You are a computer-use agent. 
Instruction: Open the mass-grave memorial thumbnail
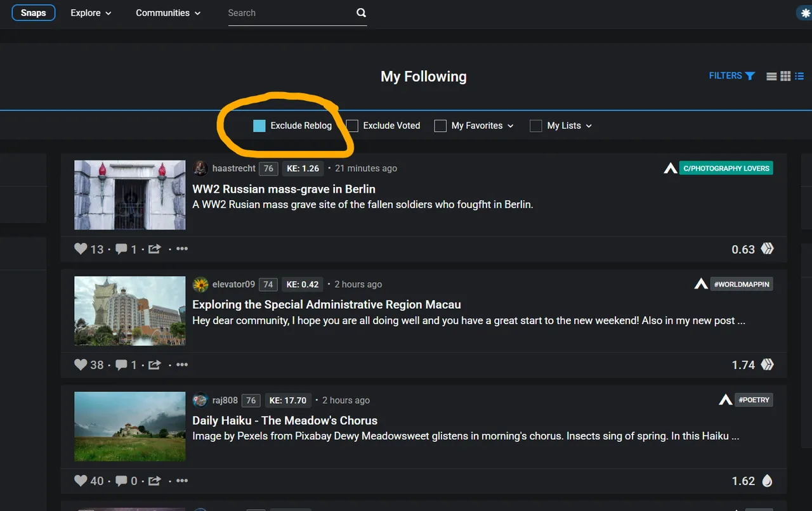tap(130, 195)
